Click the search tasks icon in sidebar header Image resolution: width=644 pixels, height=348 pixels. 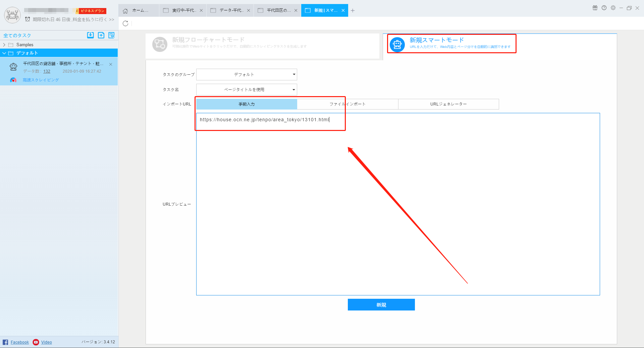tap(111, 35)
